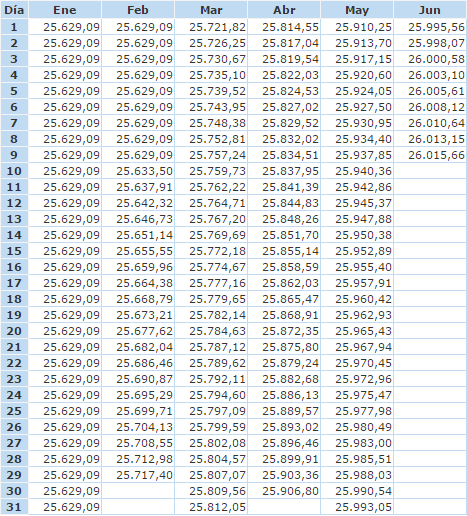Select the Jun column header
Screen dimensions: 467x516
pos(430,10)
